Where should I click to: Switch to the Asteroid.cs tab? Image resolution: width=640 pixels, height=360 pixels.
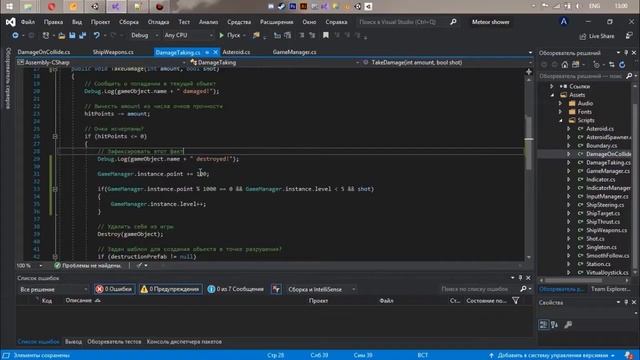(236, 52)
